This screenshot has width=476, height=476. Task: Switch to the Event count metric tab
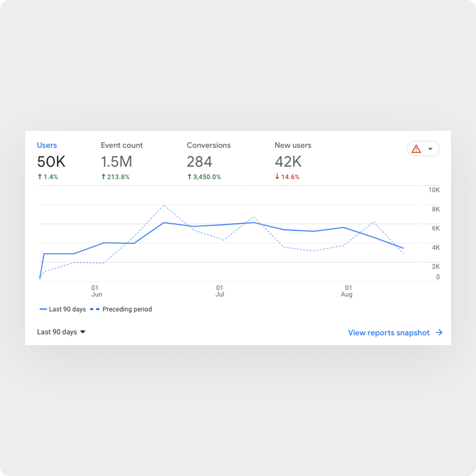122,145
